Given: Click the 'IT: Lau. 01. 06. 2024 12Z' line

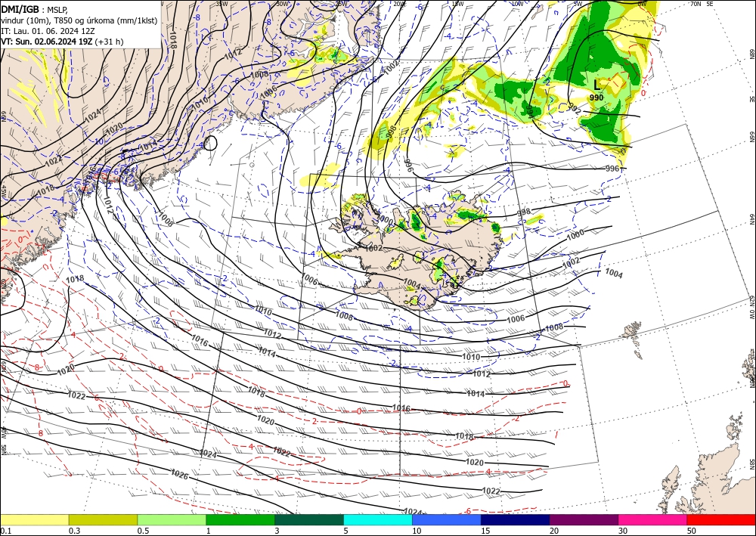Looking at the screenshot, I should pyautogui.click(x=48, y=30).
